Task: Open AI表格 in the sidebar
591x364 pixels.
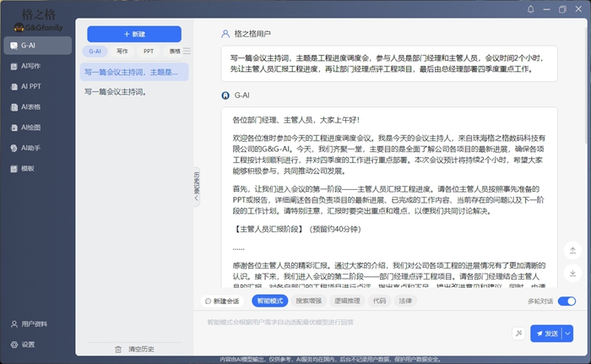Action: click(32, 106)
